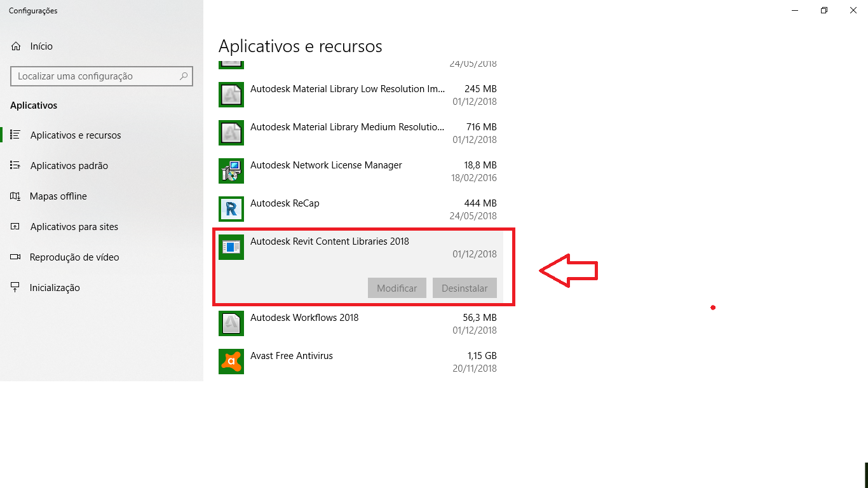The image size is (868, 488).
Task: Click the Aplicativos e recursos page heading
Action: click(x=301, y=46)
